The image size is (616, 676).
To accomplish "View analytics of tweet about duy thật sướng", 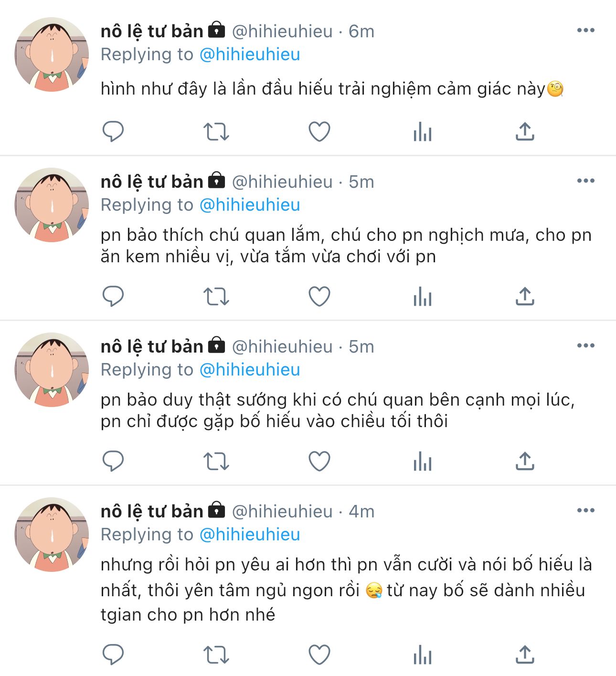I will click(x=423, y=461).
